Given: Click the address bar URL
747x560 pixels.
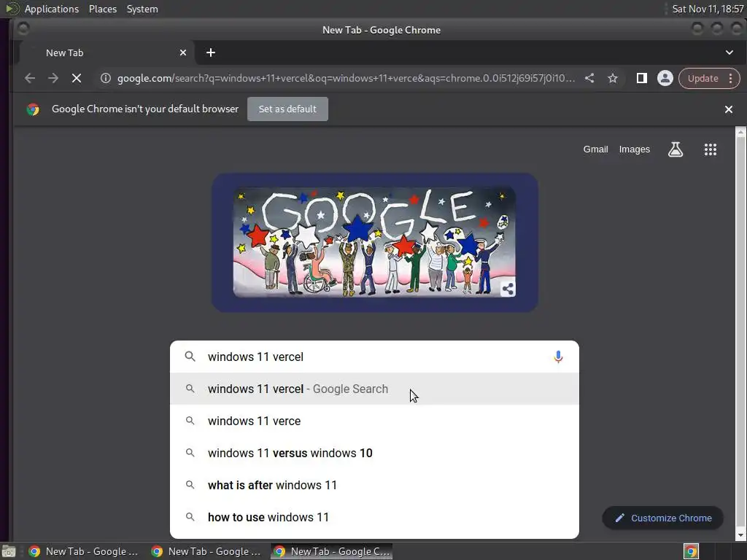Looking at the screenshot, I should point(347,78).
